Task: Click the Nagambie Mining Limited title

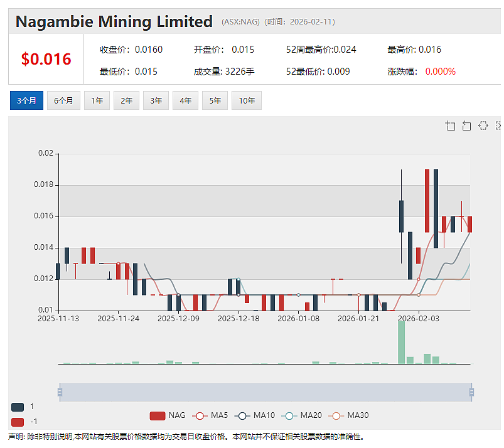Action: 114,21
